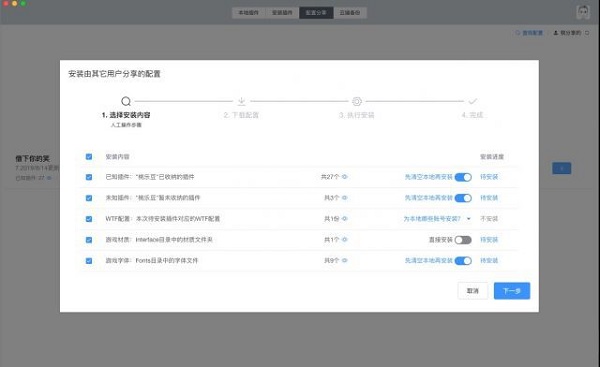
Task: Click the magnifier icon beside 查找配置
Action: [517, 33]
